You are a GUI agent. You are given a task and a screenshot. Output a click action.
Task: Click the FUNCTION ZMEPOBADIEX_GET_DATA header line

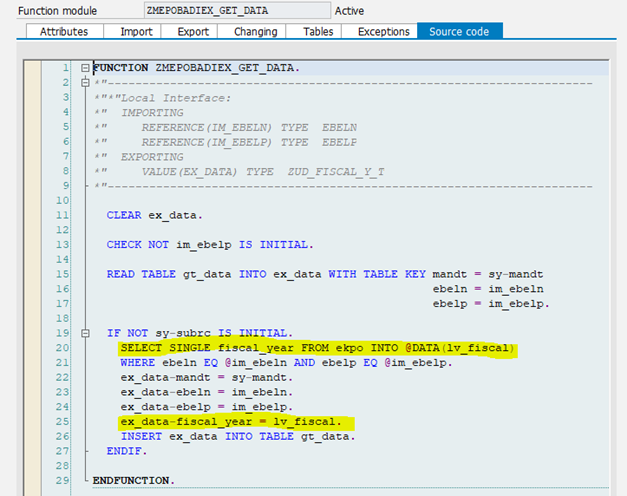pos(196,68)
